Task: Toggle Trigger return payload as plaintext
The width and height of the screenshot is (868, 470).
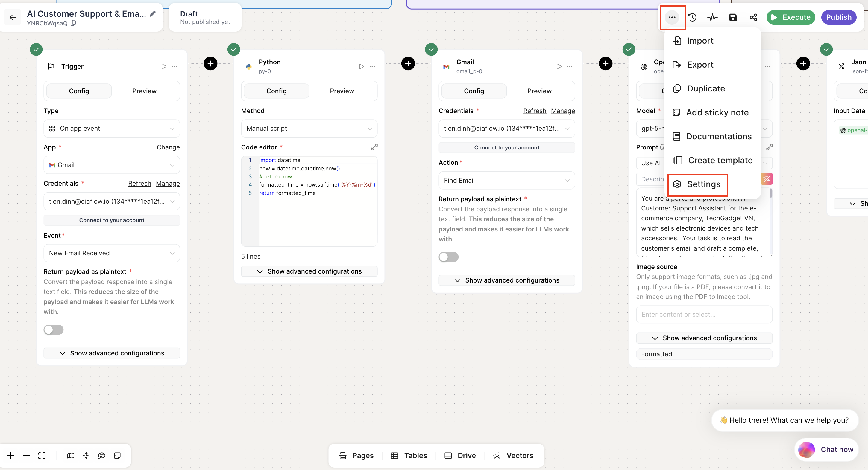Action: pyautogui.click(x=54, y=329)
